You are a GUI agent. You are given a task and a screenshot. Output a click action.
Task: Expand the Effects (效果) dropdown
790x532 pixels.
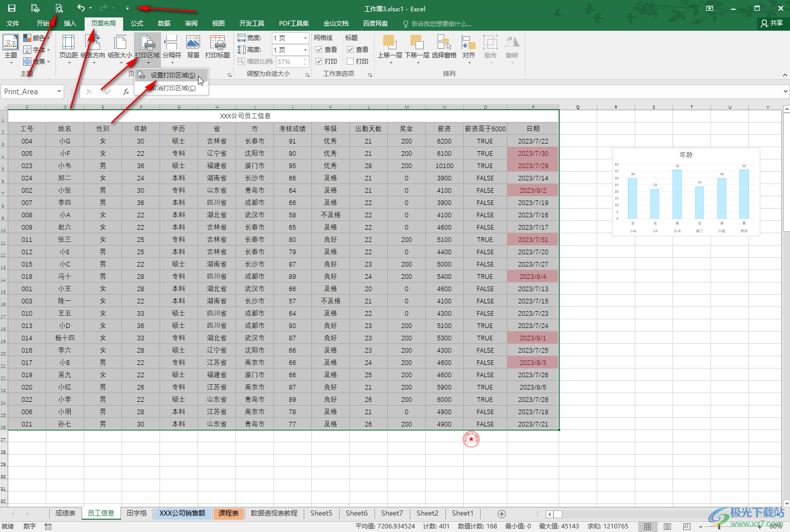coord(49,62)
